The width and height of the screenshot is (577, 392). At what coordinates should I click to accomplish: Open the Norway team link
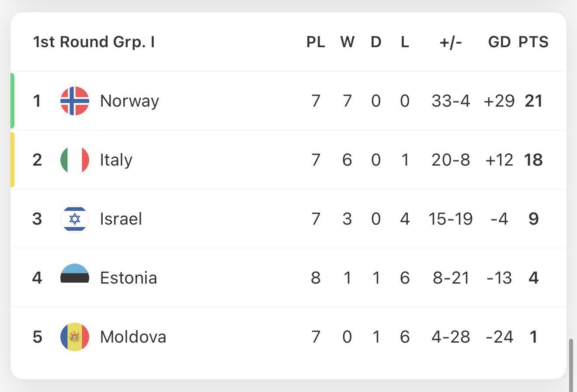pyautogui.click(x=129, y=101)
